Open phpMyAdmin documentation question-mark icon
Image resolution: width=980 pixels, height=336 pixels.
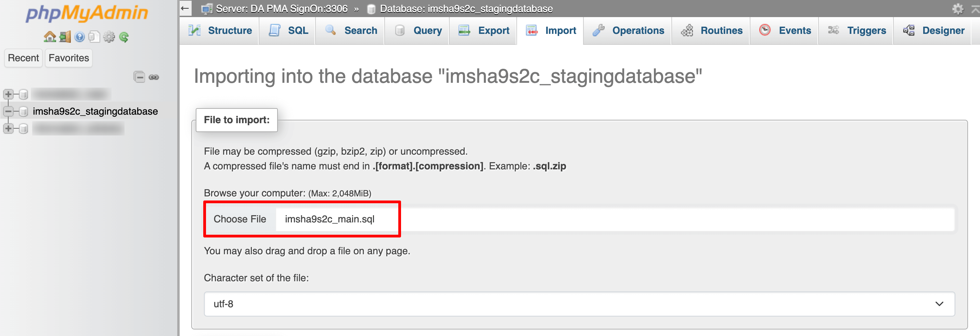[x=79, y=37]
